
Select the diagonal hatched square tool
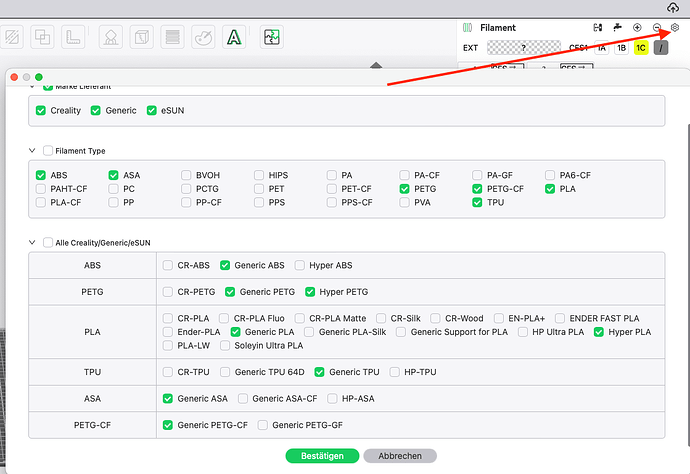pyautogui.click(x=12, y=37)
